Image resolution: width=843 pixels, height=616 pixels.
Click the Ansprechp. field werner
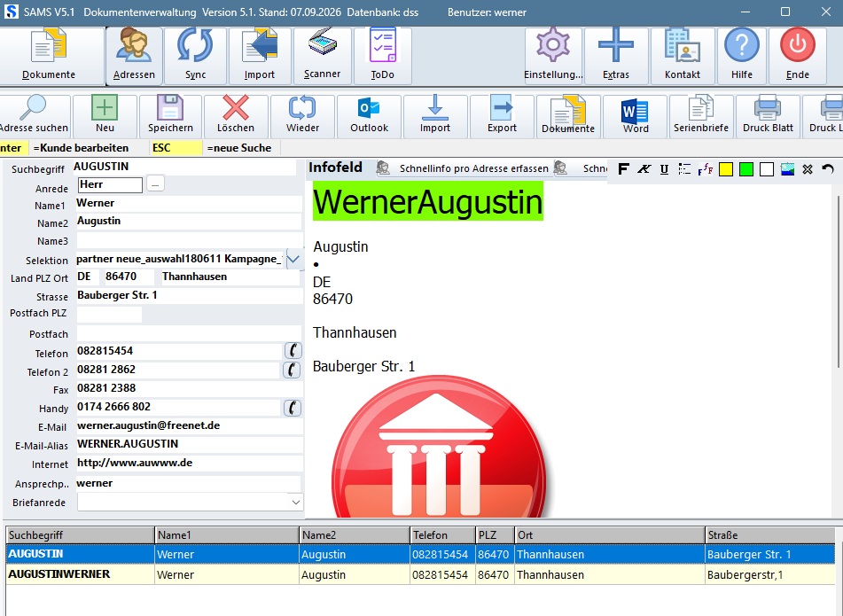point(188,483)
